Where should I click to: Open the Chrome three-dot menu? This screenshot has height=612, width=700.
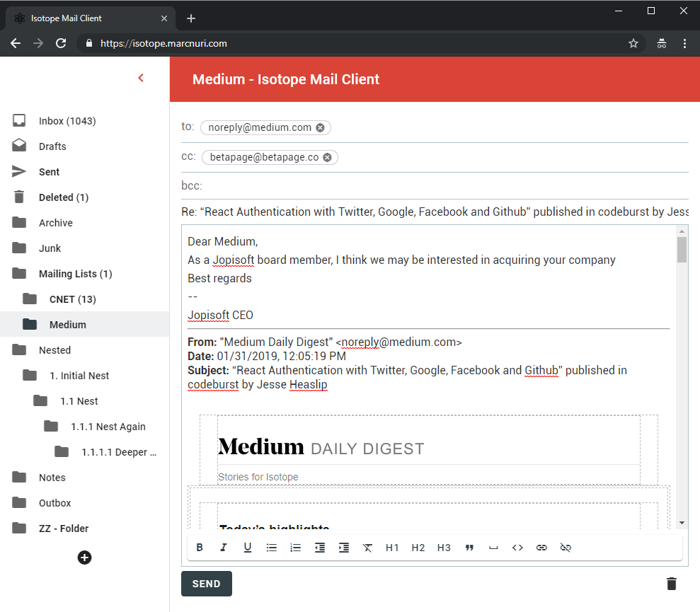684,43
